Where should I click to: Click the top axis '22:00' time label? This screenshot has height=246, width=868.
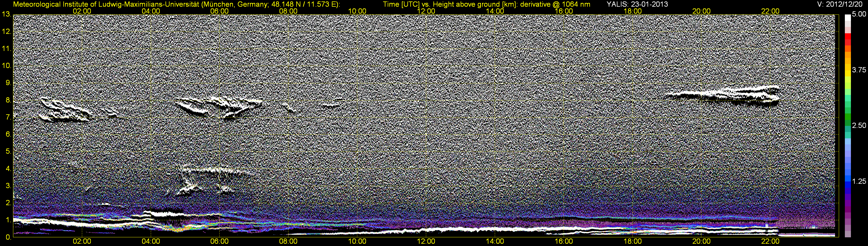(x=770, y=11)
